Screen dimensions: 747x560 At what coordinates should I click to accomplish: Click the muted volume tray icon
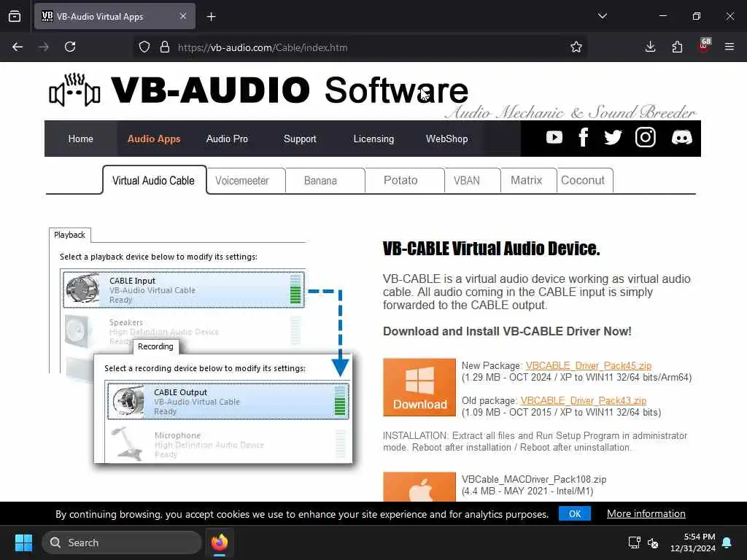pos(653,542)
